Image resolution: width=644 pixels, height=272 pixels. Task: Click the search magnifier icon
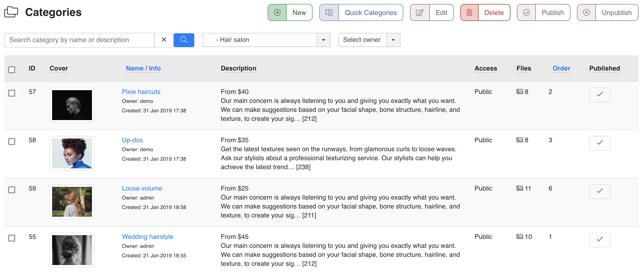[184, 39]
